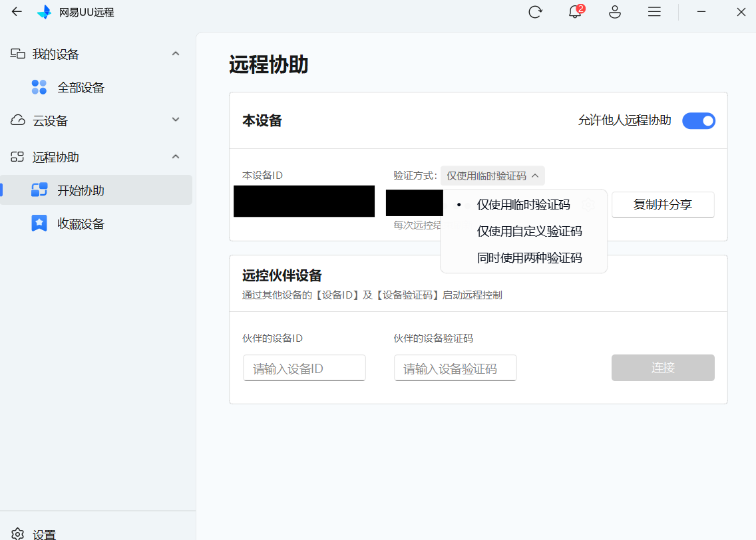The height and width of the screenshot is (540, 756).
Task: Click the greyed 连接 button
Action: pyautogui.click(x=663, y=368)
